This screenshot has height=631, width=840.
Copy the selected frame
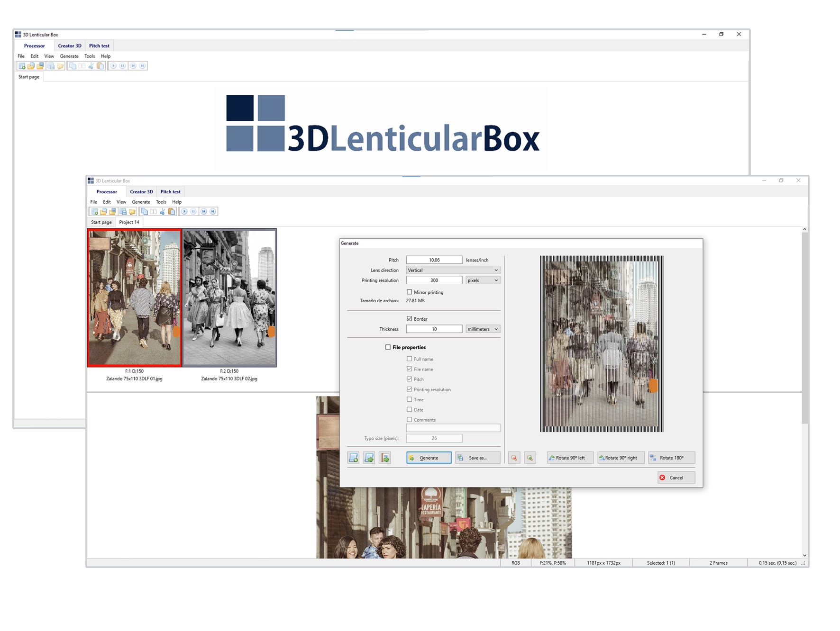pyautogui.click(x=145, y=212)
